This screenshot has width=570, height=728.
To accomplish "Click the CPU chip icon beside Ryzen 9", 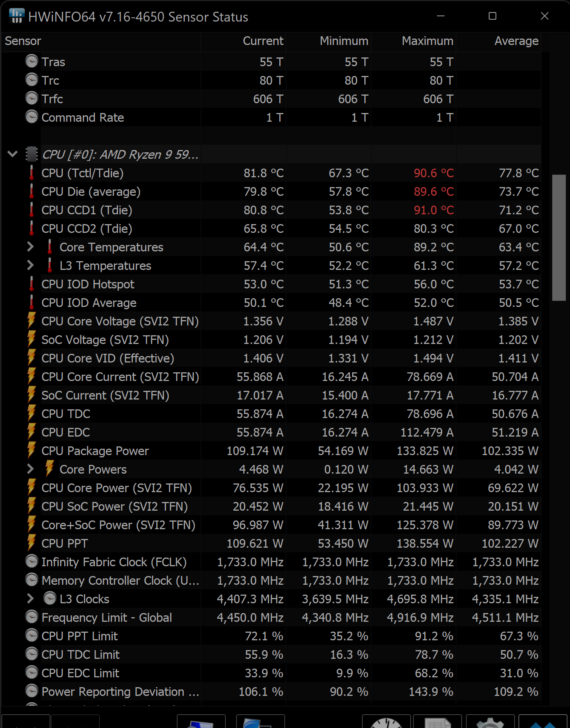I will [32, 154].
